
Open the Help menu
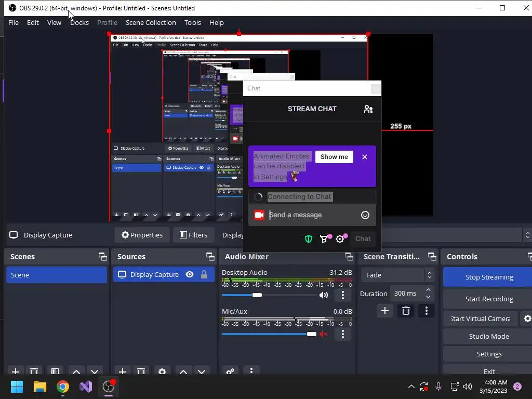click(x=217, y=22)
